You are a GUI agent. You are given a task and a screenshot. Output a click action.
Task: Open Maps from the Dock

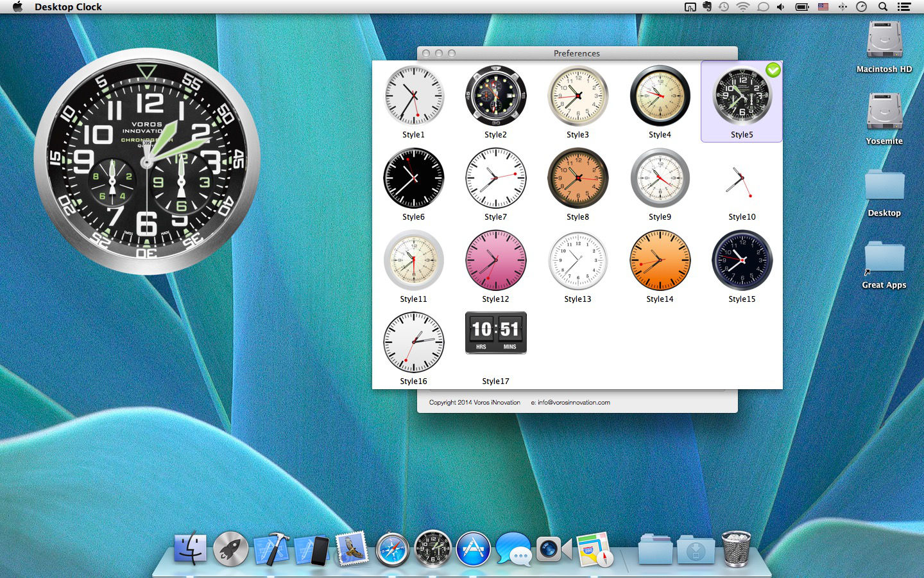tap(595, 550)
